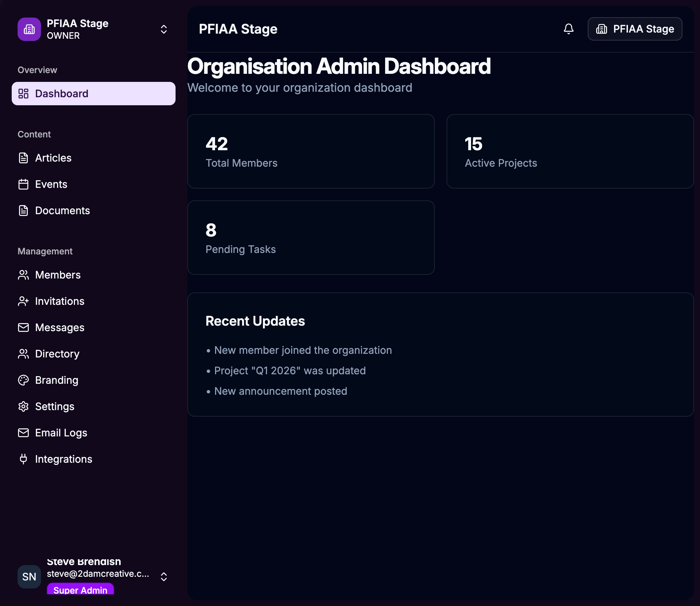
Task: Open the Integrations page
Action: pos(94,459)
